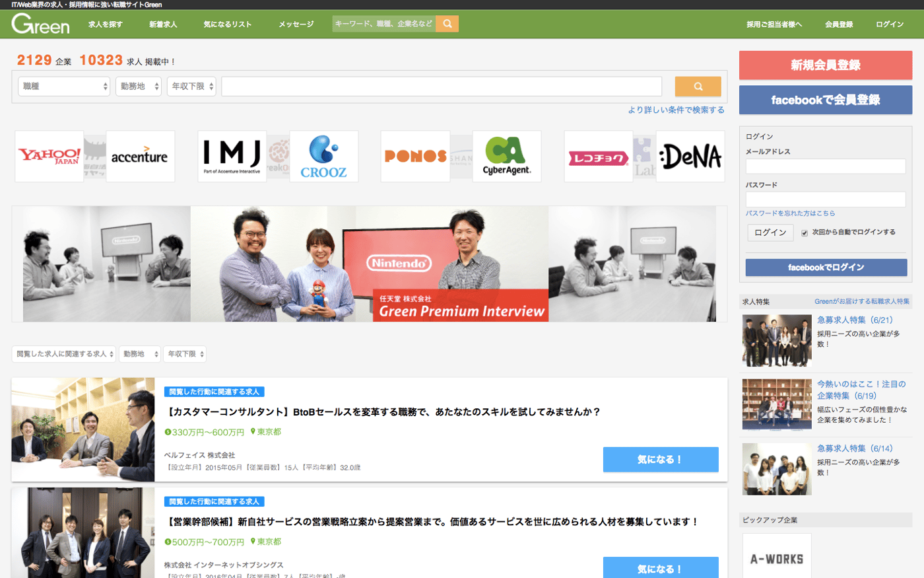Open the PONOS company logo

click(x=415, y=157)
